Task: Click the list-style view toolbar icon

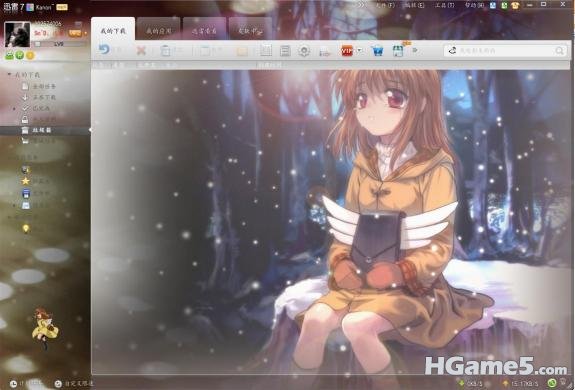Action: [x=285, y=51]
